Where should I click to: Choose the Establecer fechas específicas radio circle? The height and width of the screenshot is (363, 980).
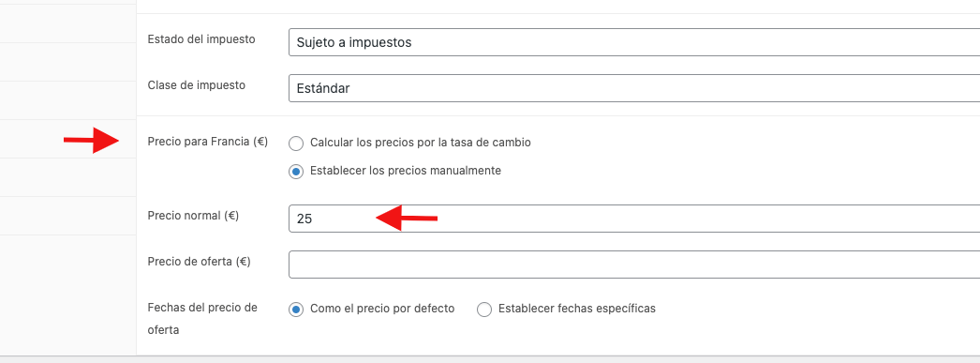(x=484, y=310)
